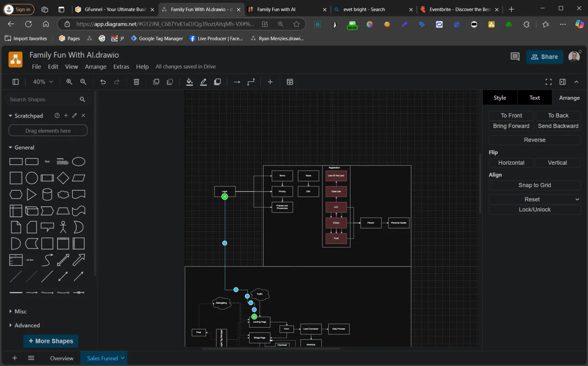Open the View menu
The width and height of the screenshot is (588, 366).
71,66
